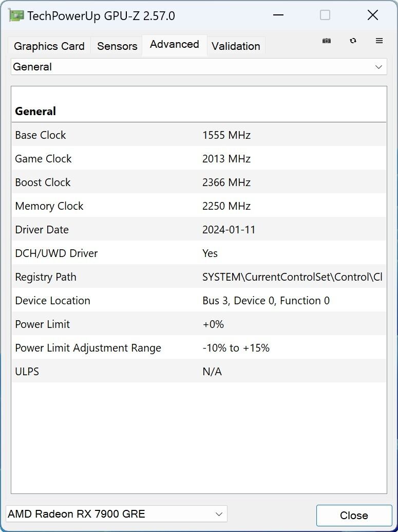Select the Base Clock label
Image resolution: width=398 pixels, height=532 pixels.
pos(41,135)
